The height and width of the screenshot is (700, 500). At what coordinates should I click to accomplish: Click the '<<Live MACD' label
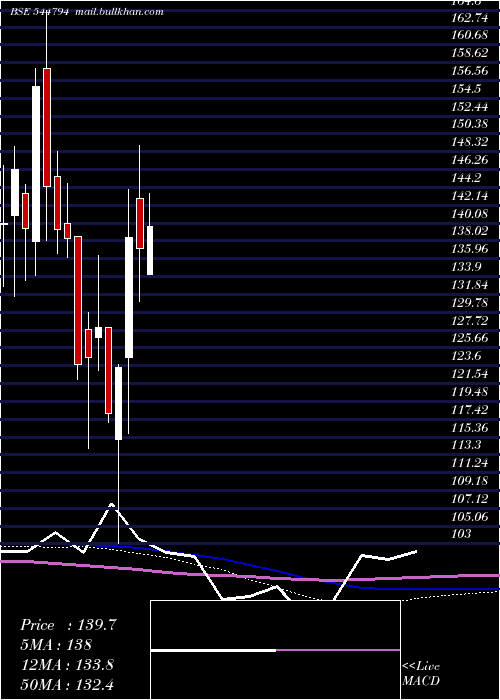[421, 674]
